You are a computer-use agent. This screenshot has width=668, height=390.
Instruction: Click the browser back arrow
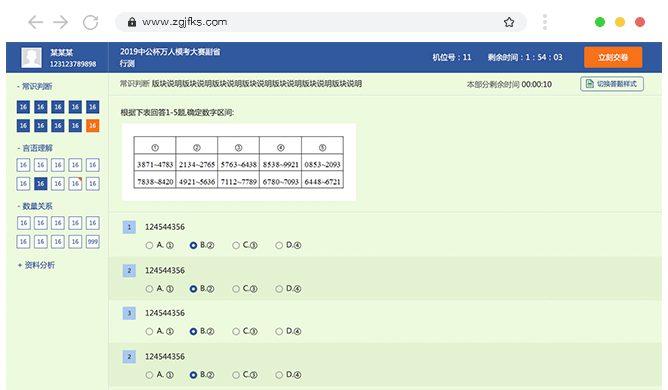35,22
